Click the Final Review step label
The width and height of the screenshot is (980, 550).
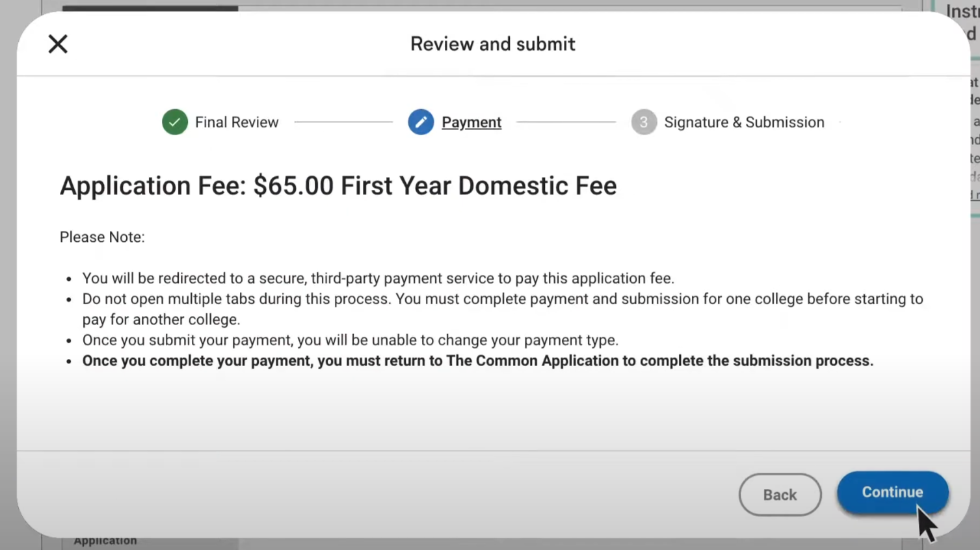pos(237,122)
